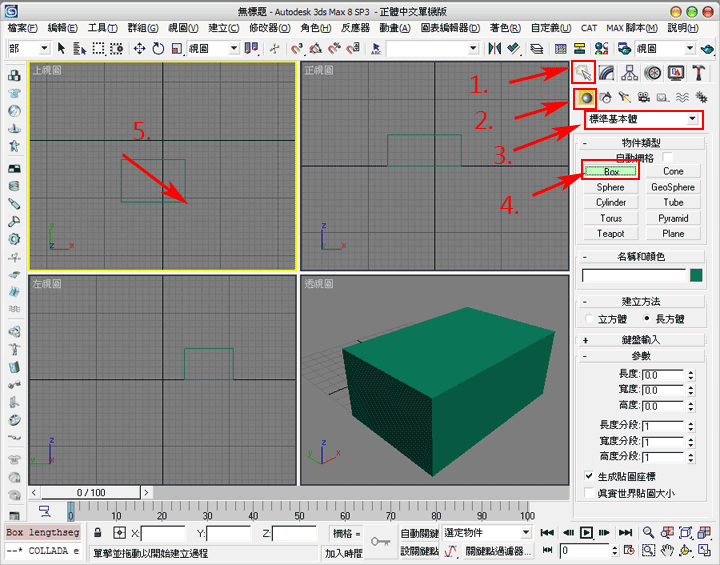Open the 修改器(O) menu
Viewport: 720px width, 565px height.
point(270,28)
